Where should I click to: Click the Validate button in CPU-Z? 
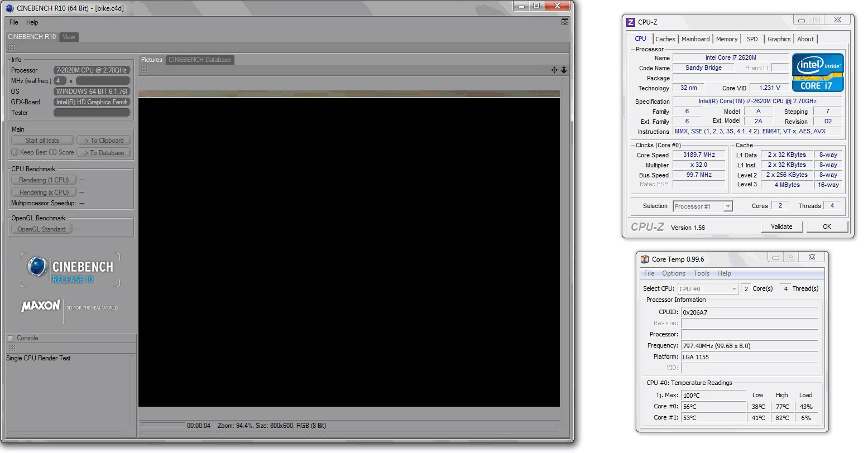pos(781,226)
